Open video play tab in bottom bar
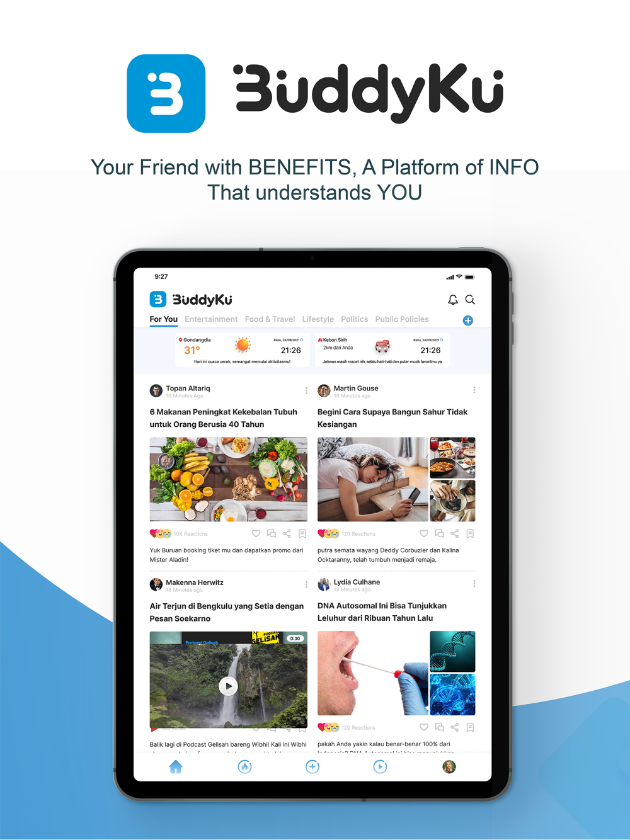 pos(380,766)
